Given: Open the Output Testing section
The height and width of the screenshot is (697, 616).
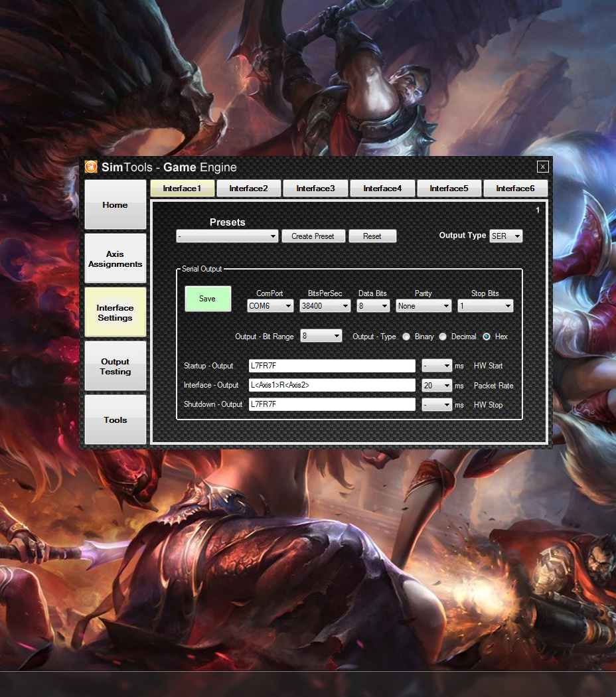Looking at the screenshot, I should pyautogui.click(x=115, y=366).
